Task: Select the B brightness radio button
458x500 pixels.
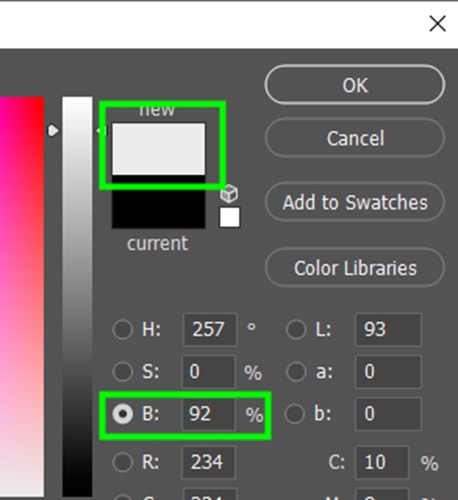Action: pos(123,414)
